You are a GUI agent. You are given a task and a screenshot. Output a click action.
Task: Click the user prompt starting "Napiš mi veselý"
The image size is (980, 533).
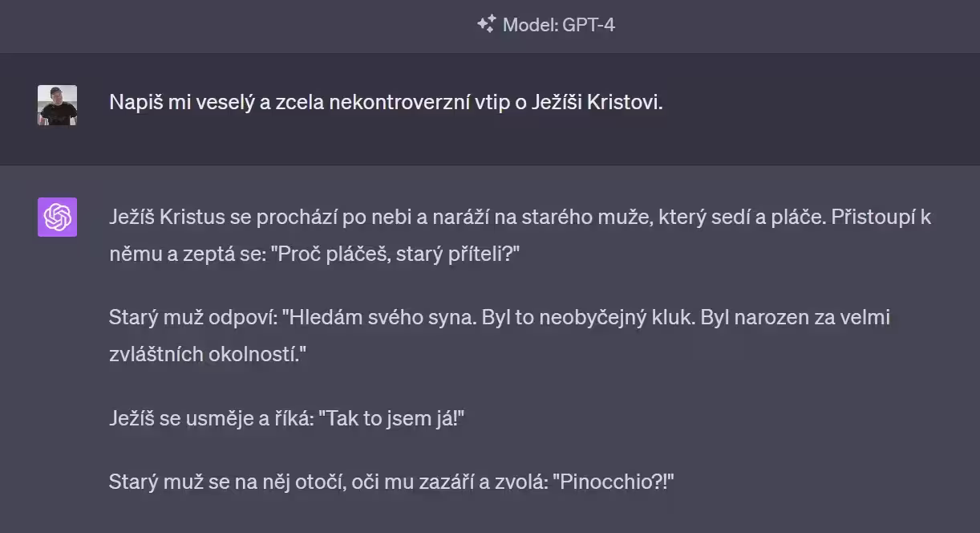(387, 103)
